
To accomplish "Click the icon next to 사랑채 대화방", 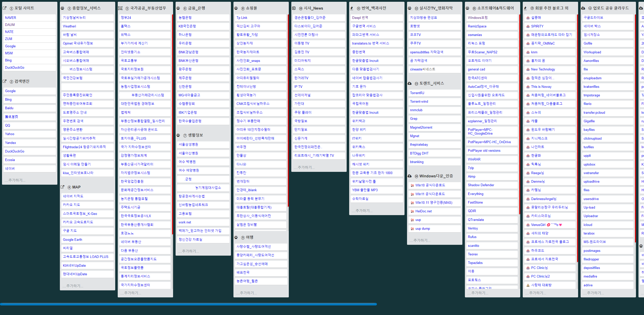I will click(528, 285).
